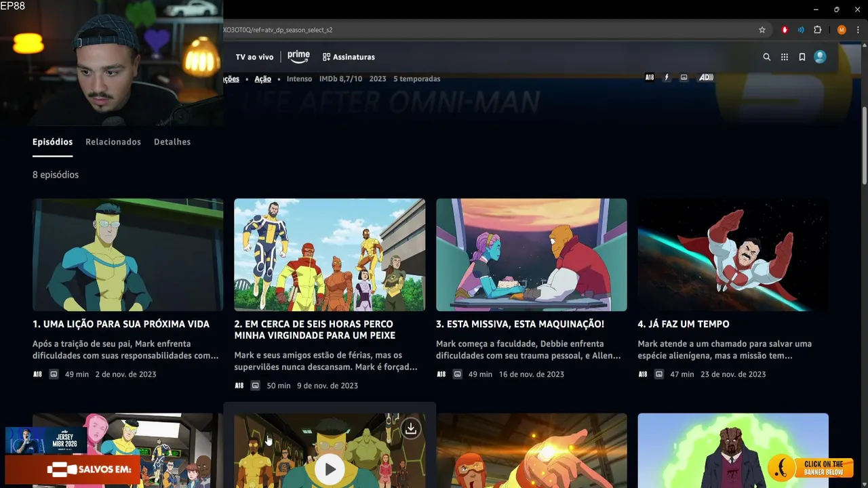This screenshot has height=488, width=868.
Task: Open episode 3 Esta Missiva, Esta Maquinação title
Action: (519, 324)
